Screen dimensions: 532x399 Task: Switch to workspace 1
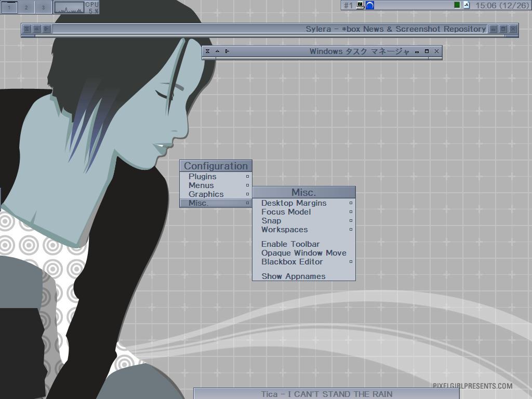pos(9,7)
